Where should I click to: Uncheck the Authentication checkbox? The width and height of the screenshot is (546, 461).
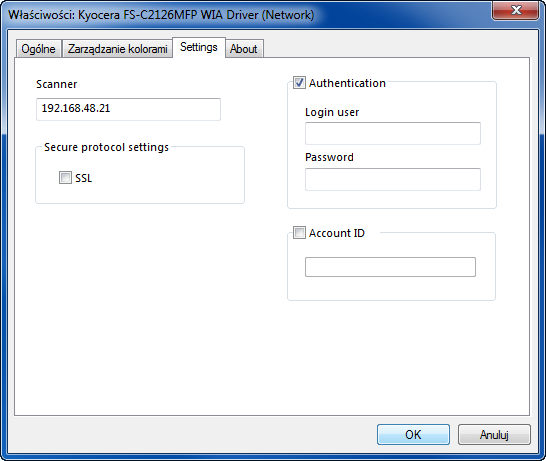(299, 83)
